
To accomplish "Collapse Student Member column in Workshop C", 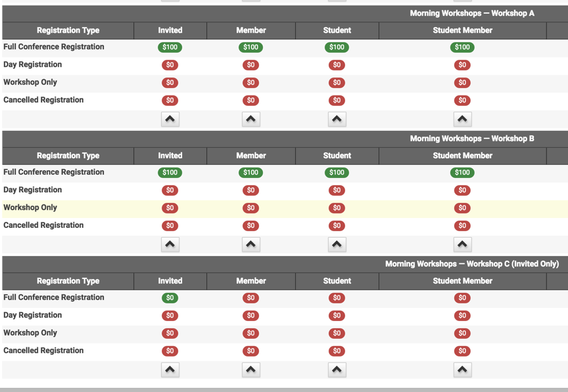I will pyautogui.click(x=462, y=370).
